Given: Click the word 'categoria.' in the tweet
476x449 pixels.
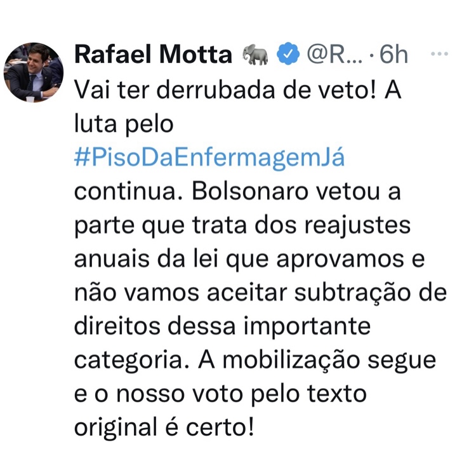Looking at the screenshot, I should (132, 361).
